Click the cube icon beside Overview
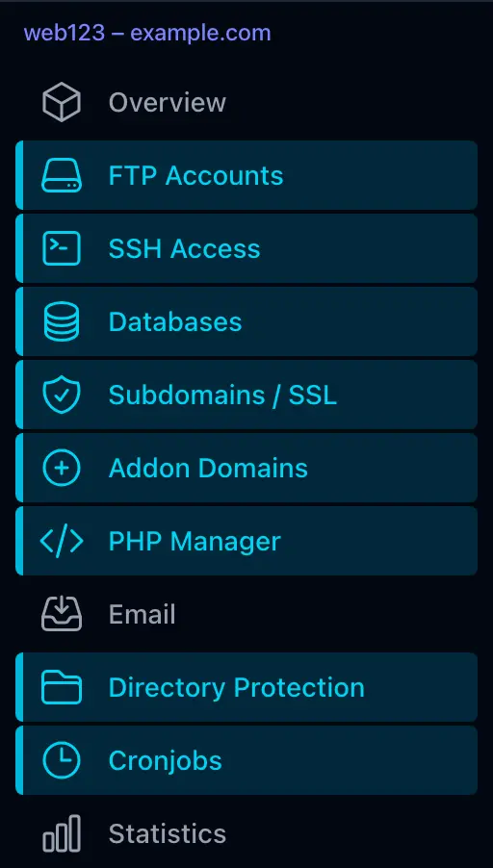Screen dimensions: 493x868 pos(62,102)
